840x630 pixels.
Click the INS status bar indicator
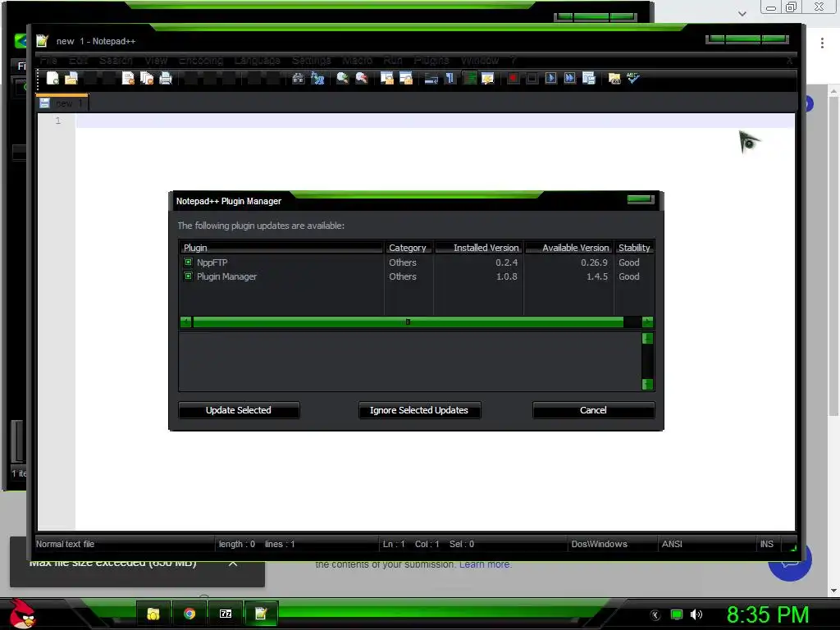767,544
